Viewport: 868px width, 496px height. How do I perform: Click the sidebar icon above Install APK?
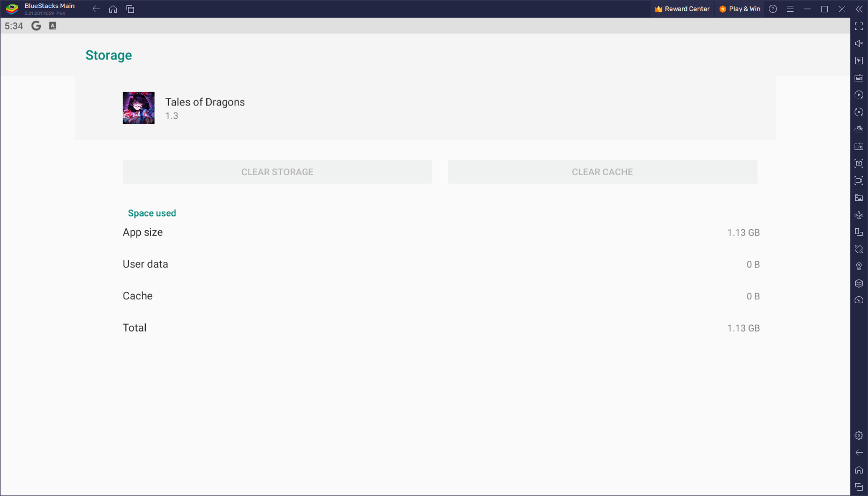(x=859, y=129)
